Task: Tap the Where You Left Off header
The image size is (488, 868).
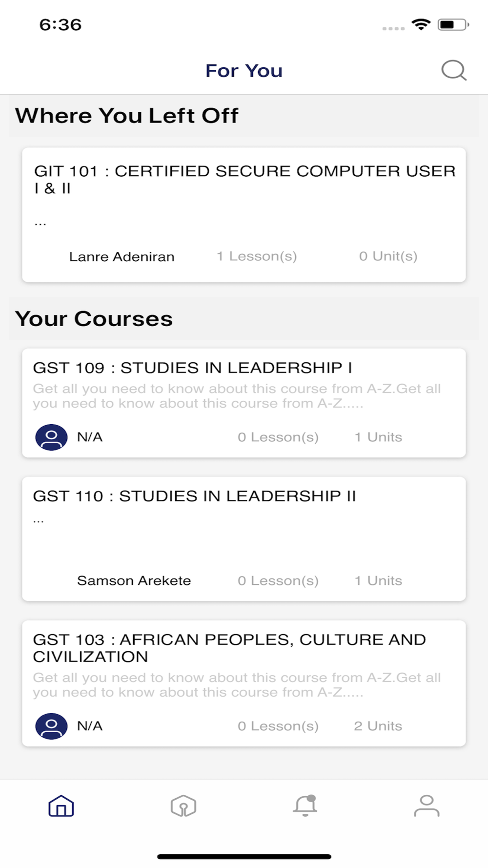Action: [x=127, y=116]
